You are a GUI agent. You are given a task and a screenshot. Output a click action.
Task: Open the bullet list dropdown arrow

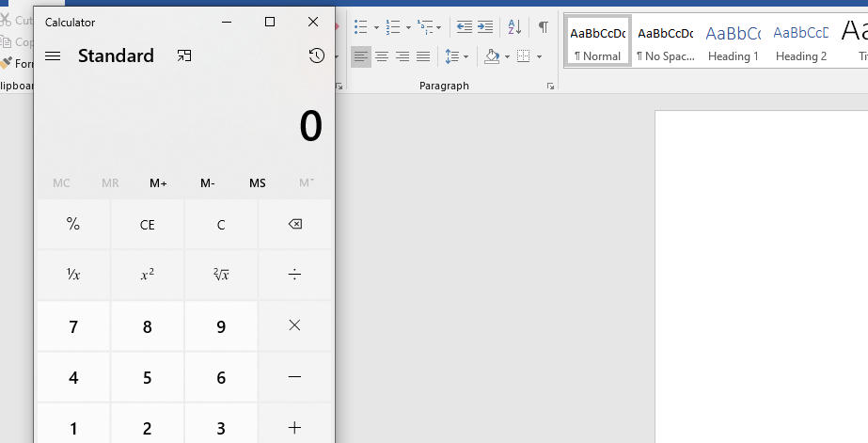pos(374,28)
